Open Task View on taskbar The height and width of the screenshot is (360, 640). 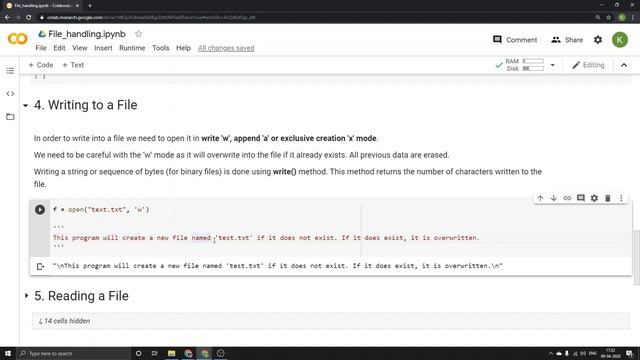(x=155, y=353)
